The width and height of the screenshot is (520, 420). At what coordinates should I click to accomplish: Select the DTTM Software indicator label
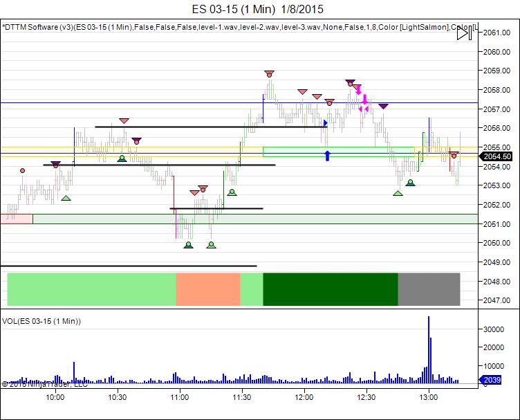[x=239, y=27]
